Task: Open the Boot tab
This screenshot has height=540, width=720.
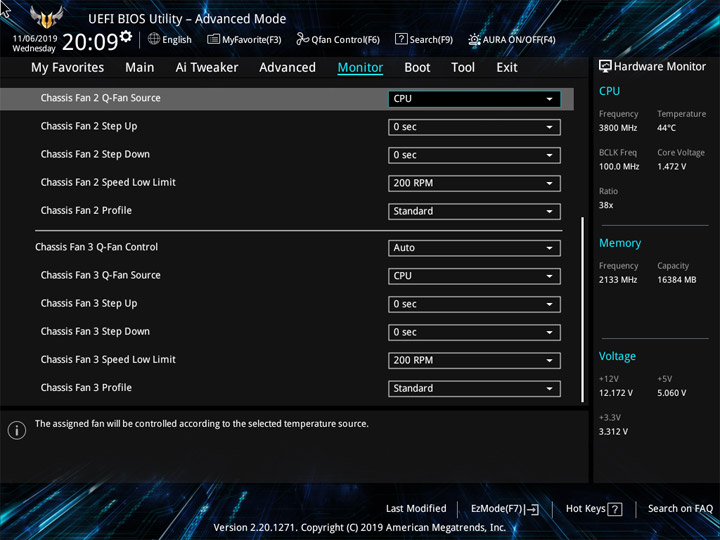Action: 417,68
